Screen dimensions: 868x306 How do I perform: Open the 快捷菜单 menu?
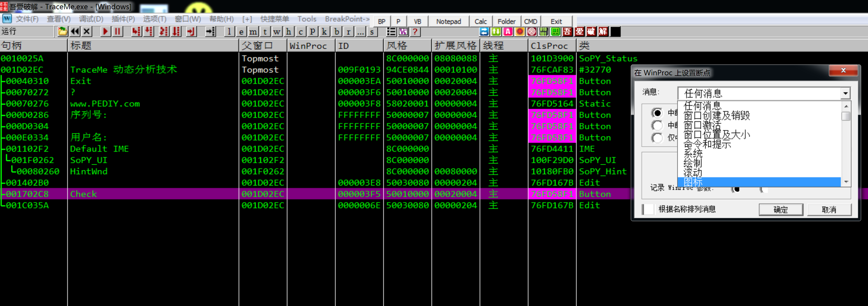coord(275,19)
